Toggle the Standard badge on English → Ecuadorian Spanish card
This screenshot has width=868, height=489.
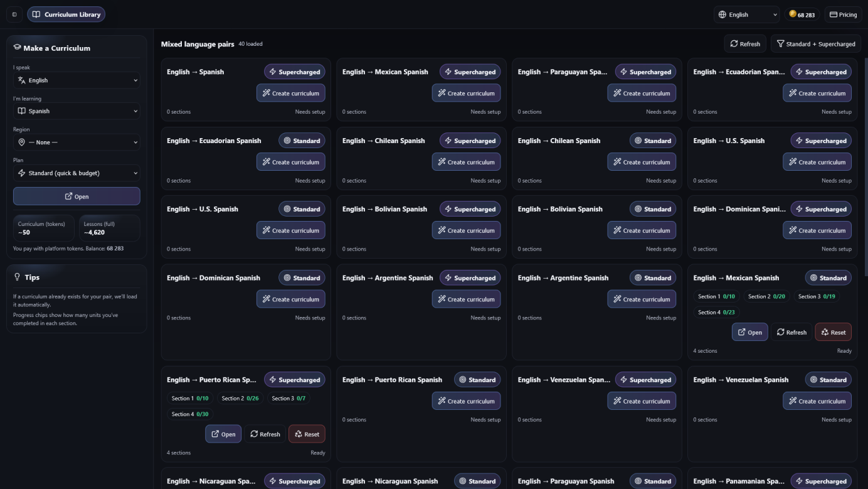301,141
